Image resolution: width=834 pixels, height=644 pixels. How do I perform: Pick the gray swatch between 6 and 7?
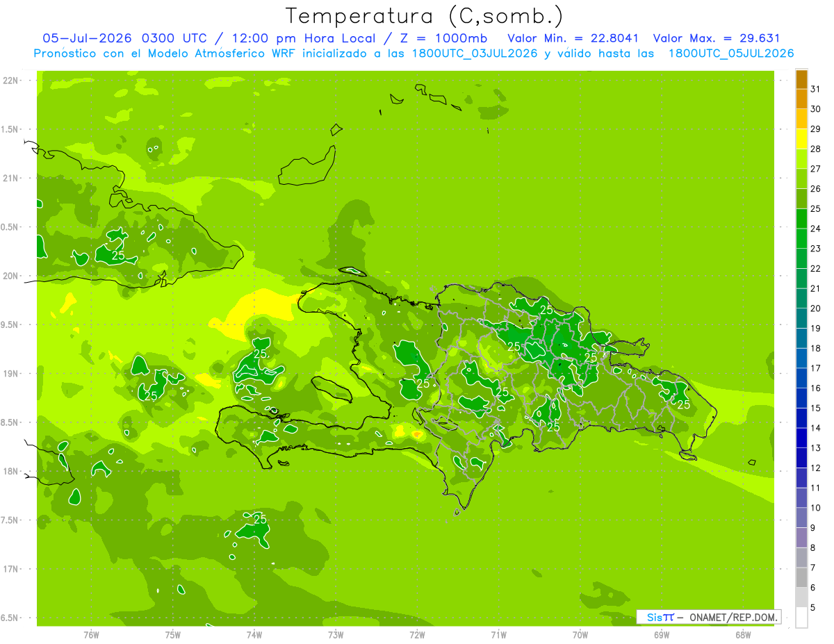[801, 578]
